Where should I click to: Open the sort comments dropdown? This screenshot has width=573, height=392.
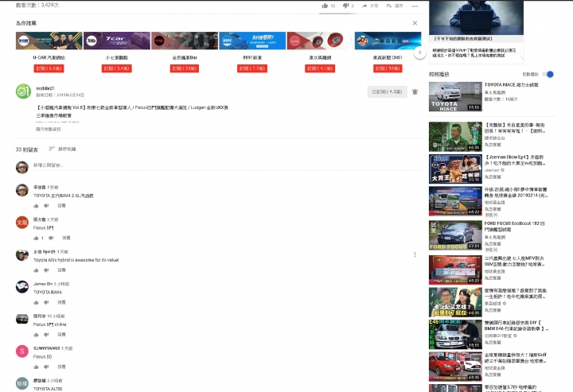point(63,149)
